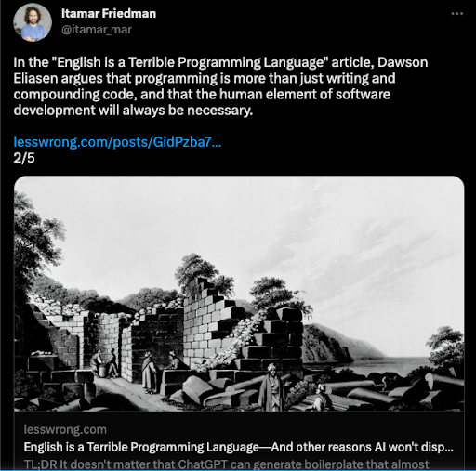This screenshot has width=476, height=471.
Task: Click the TL;DR description line in card
Action: [226, 464]
